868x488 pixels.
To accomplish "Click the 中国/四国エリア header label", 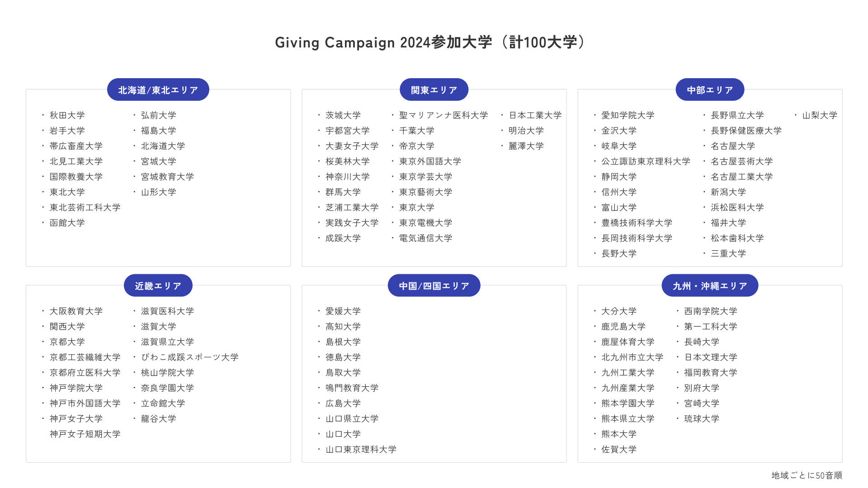I will pyautogui.click(x=434, y=286).
